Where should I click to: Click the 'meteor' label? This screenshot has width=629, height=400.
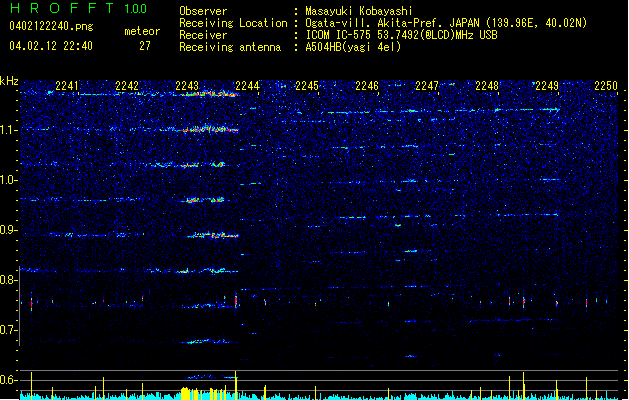click(142, 31)
